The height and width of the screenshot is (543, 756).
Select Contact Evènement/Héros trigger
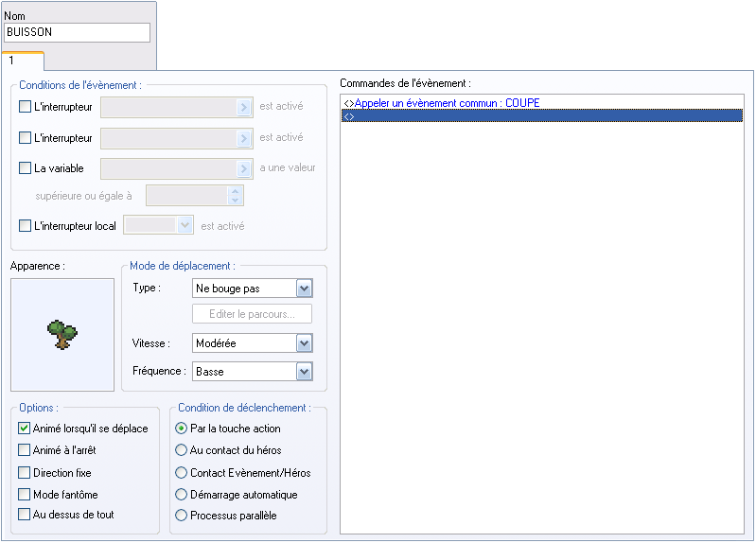pos(181,472)
